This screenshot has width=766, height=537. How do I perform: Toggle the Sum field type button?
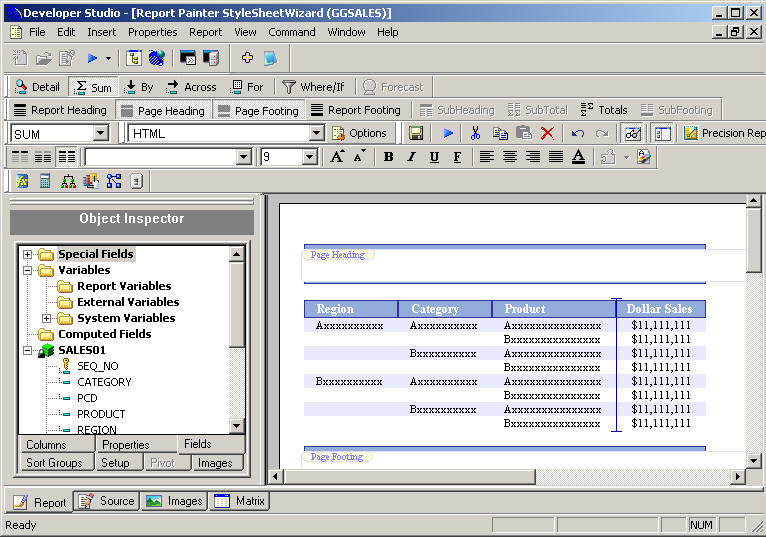(93, 87)
